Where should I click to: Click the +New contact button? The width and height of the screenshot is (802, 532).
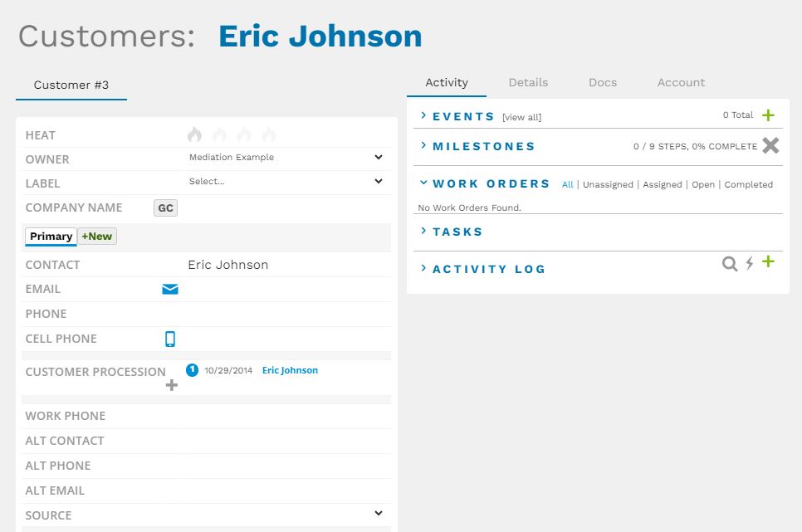[96, 237]
